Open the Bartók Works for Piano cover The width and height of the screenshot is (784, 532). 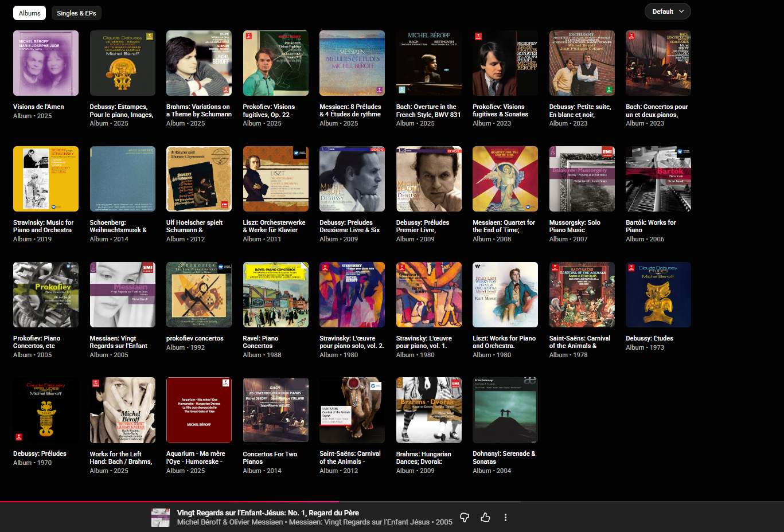(658, 179)
